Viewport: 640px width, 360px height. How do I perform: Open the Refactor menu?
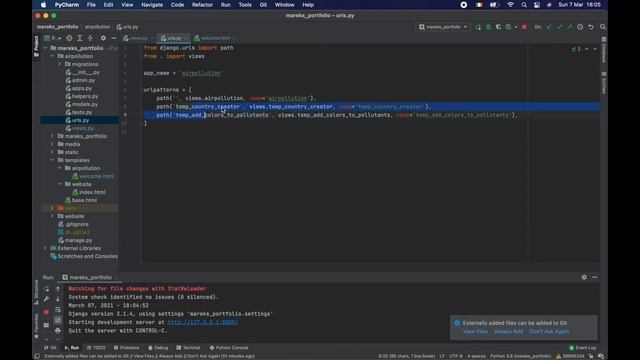click(202, 5)
